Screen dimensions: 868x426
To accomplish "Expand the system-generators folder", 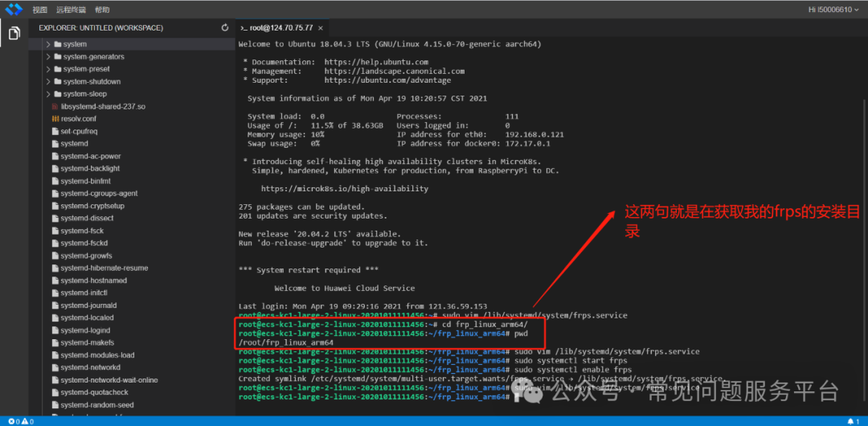I will 49,56.
